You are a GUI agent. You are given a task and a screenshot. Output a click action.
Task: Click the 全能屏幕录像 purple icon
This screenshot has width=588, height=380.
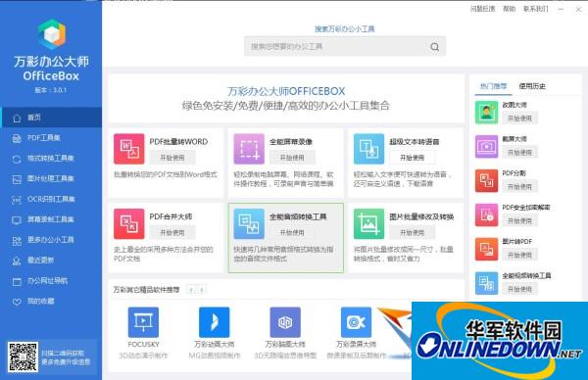point(249,149)
